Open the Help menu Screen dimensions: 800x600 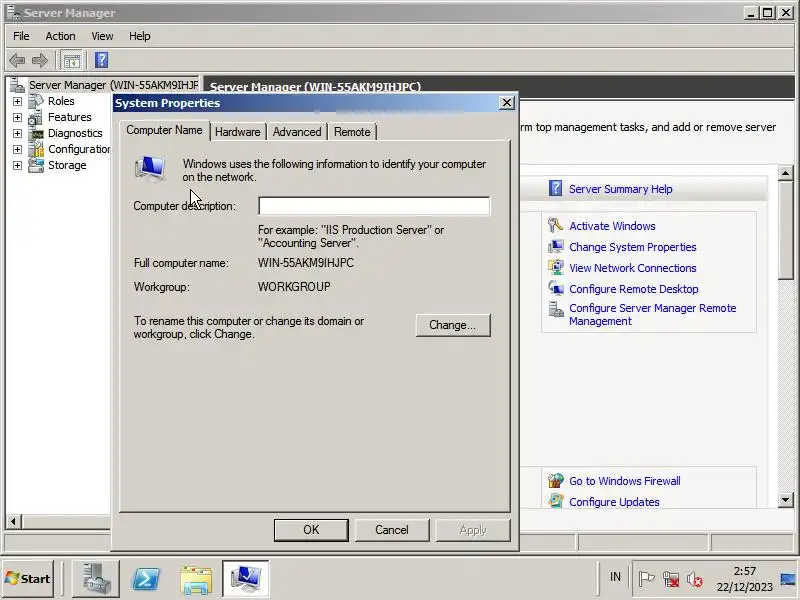[139, 36]
